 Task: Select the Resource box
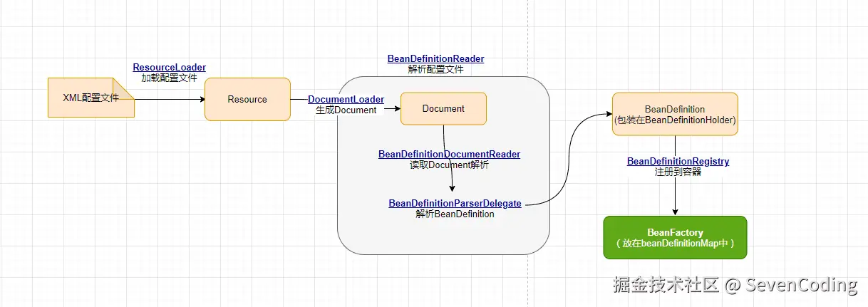point(247,99)
